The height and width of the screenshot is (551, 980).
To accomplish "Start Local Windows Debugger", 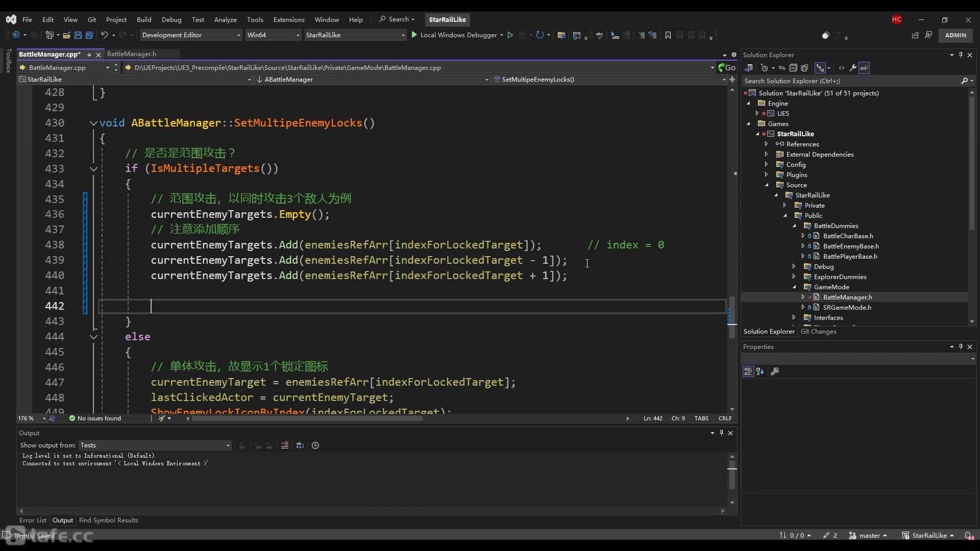I will [454, 35].
